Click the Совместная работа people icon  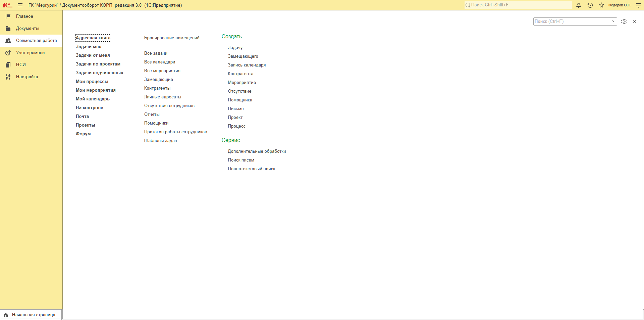coord(8,40)
